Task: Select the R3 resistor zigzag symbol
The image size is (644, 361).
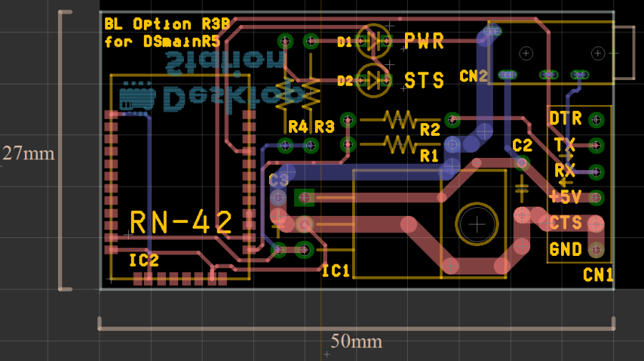Action: [311, 93]
